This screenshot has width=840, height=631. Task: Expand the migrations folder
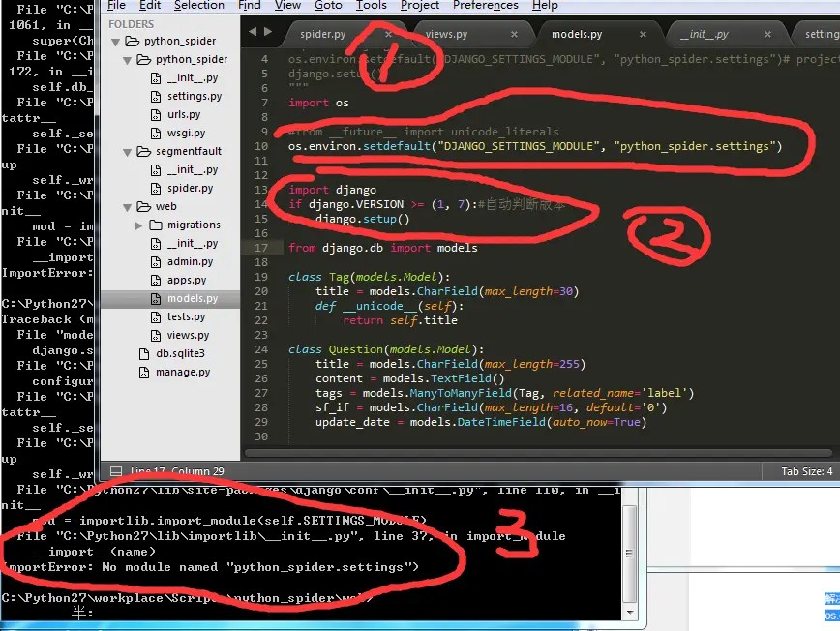[x=138, y=225]
